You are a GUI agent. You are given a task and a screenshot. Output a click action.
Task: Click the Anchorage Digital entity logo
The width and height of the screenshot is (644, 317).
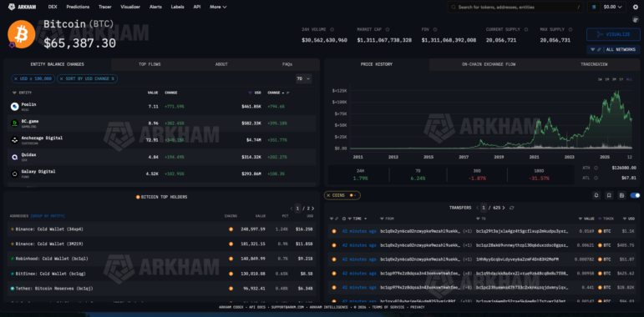tap(15, 140)
